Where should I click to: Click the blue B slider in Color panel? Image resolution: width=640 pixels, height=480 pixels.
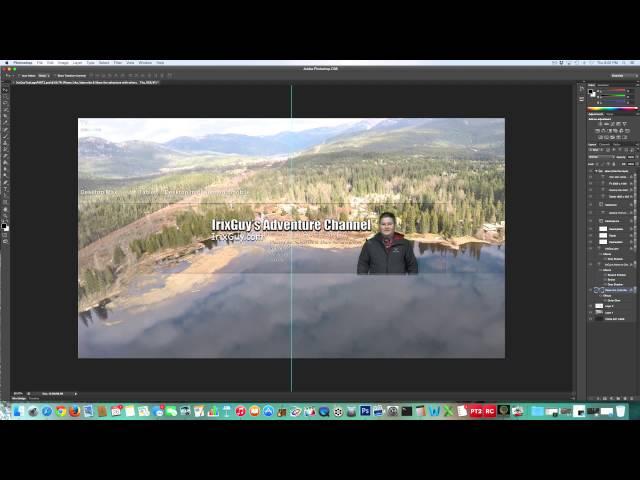(x=612, y=101)
